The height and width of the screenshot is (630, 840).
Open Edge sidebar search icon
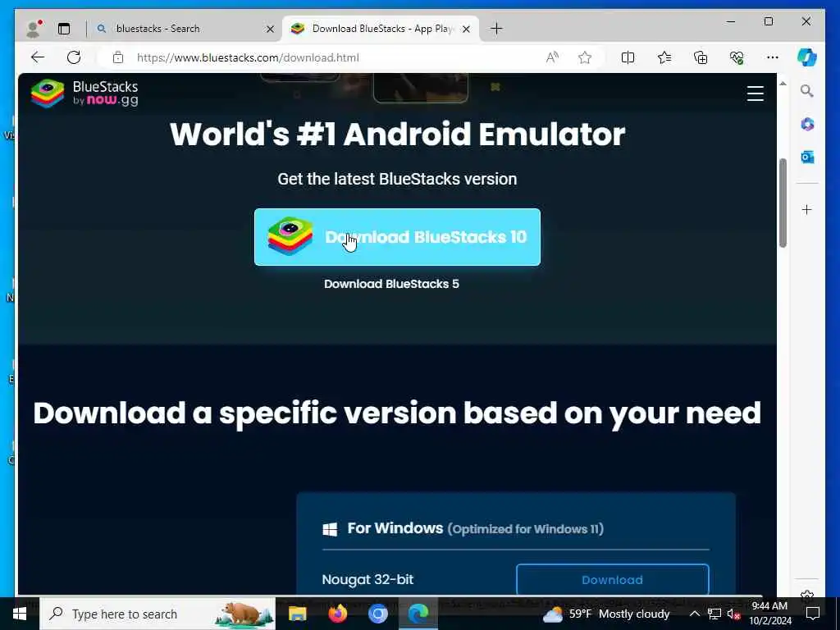click(x=807, y=91)
